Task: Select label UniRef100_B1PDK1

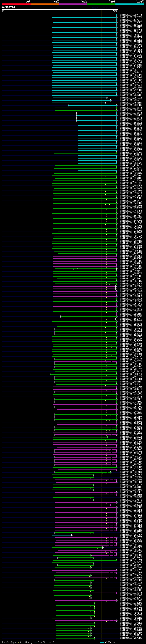Action: coord(131,67)
